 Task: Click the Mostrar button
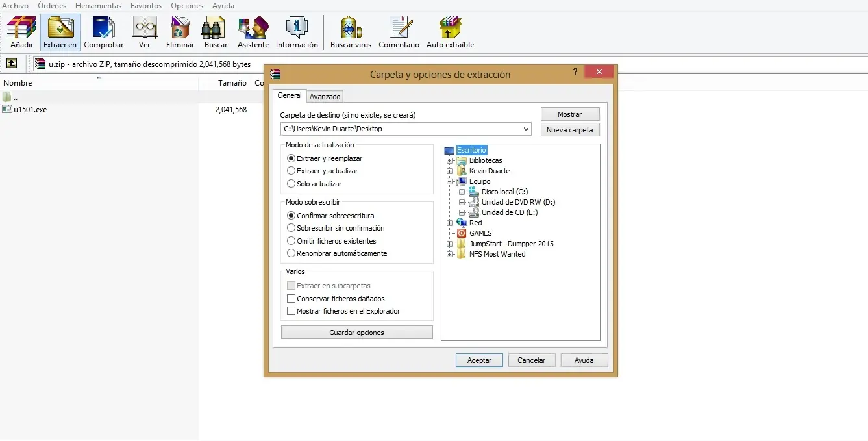569,114
